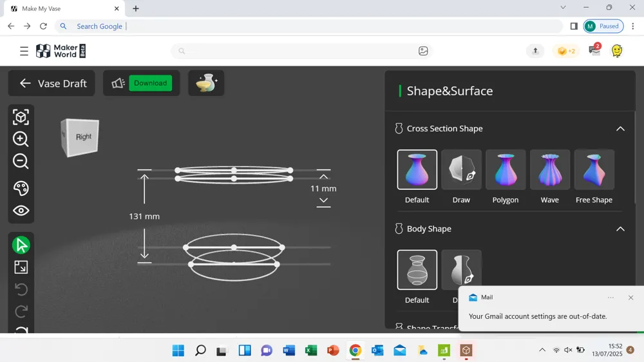
Task: Click the image search icon in the search bar
Action: (x=423, y=51)
